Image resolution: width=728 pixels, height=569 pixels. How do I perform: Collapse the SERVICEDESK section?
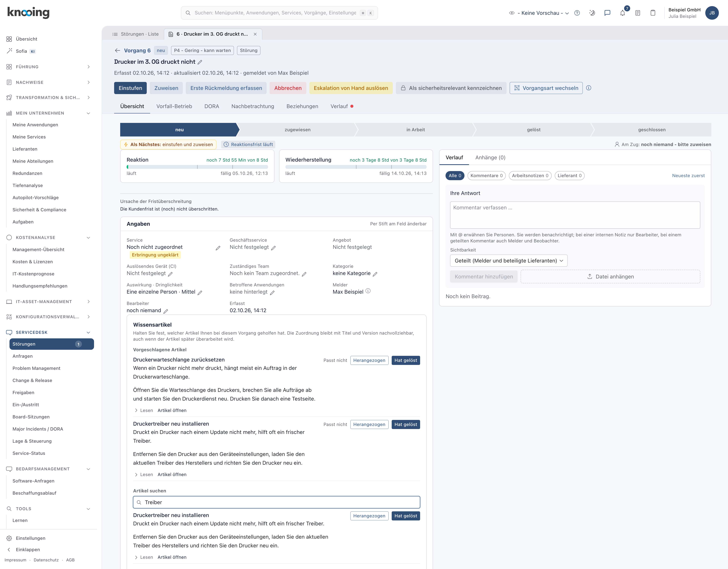48,332
